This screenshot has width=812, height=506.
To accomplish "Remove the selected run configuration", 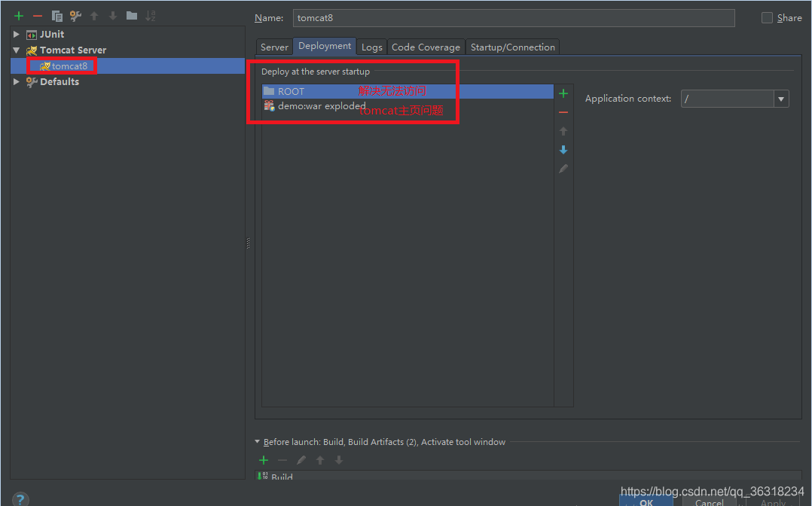I will [x=37, y=15].
